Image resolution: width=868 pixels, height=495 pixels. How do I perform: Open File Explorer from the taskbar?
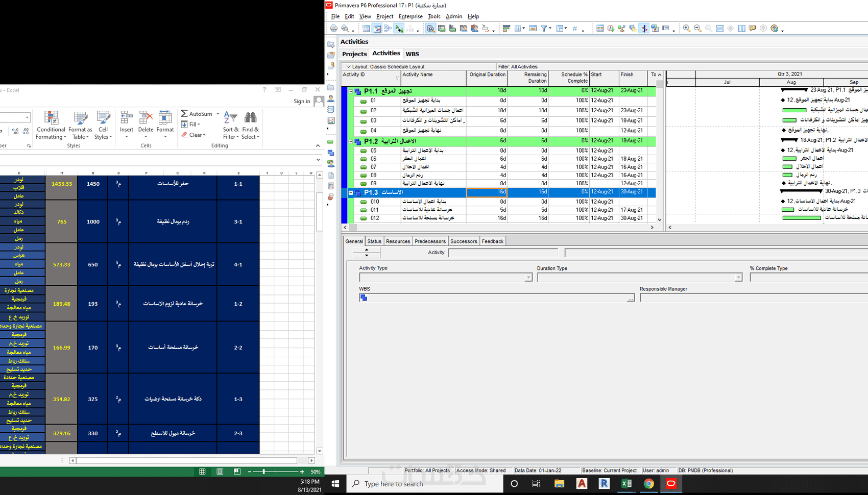pyautogui.click(x=559, y=483)
